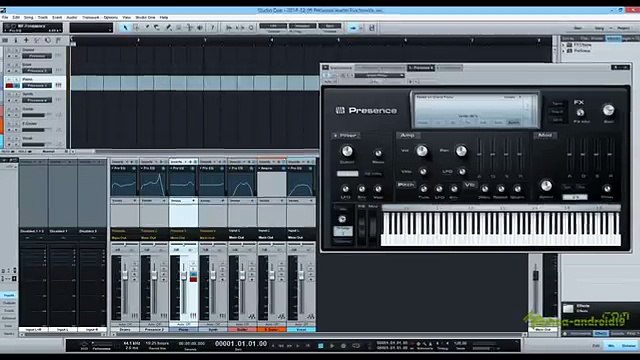640x360 pixels.
Task: Click the Rewind button in transport
Action: pyautogui.click(x=281, y=346)
